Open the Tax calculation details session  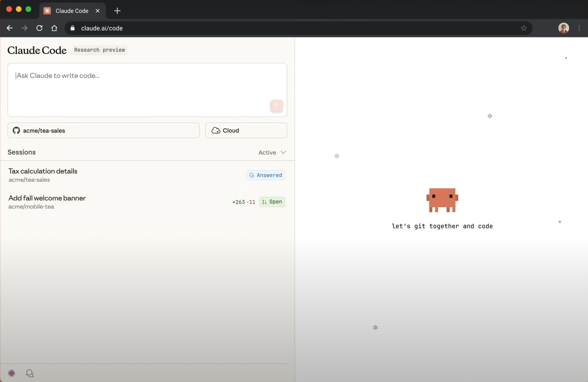click(x=147, y=175)
